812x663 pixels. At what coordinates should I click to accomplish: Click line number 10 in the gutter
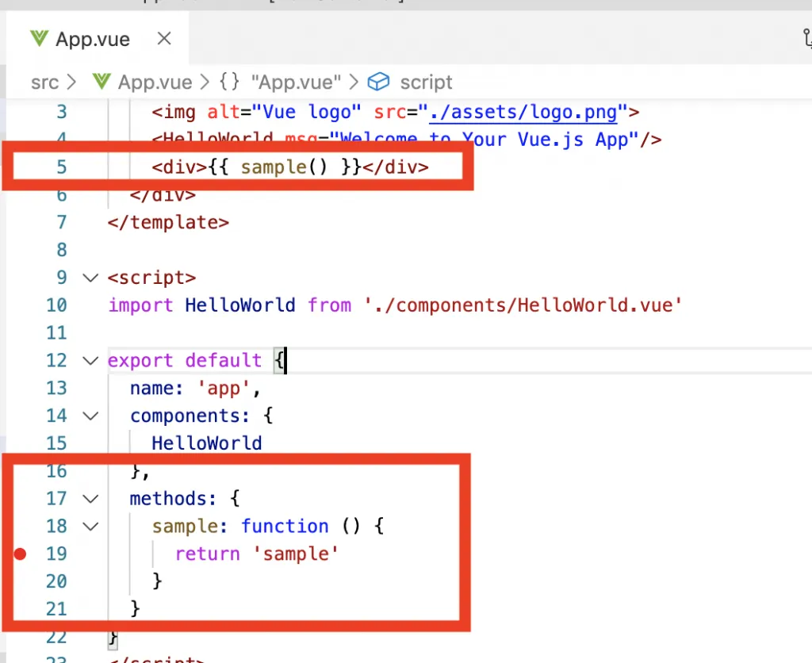[56, 305]
